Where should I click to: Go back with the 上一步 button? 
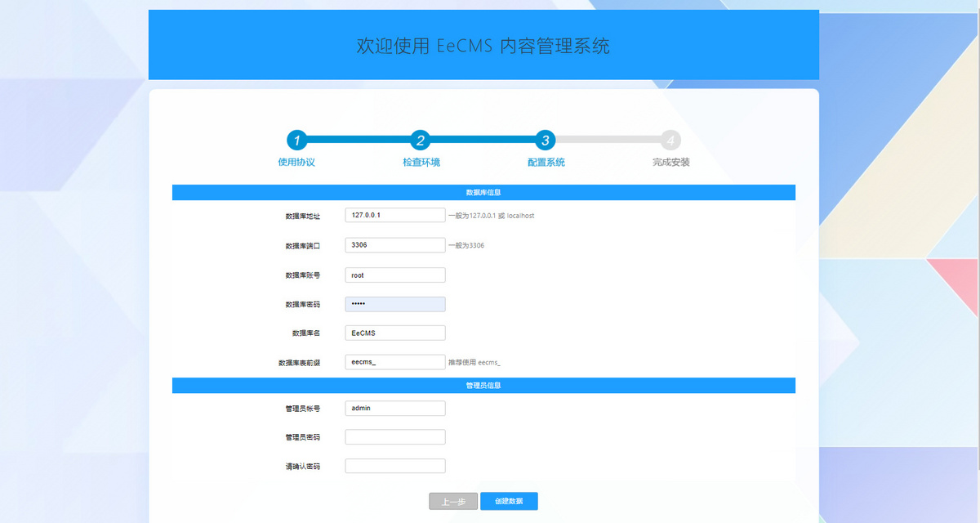453,502
